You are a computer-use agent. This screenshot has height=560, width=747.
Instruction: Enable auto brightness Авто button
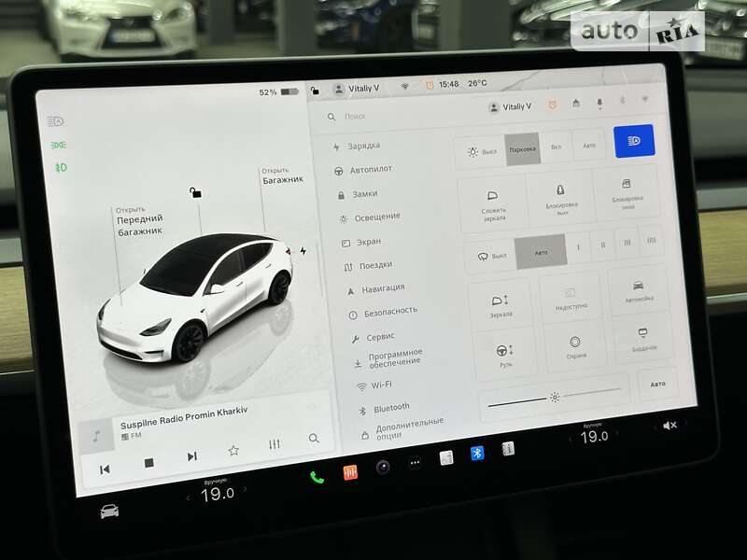[x=657, y=384]
